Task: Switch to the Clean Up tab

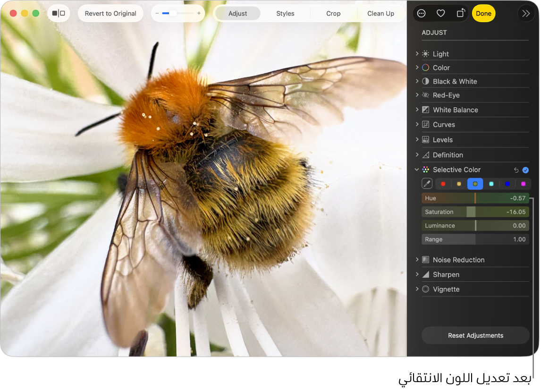Action: coord(381,13)
